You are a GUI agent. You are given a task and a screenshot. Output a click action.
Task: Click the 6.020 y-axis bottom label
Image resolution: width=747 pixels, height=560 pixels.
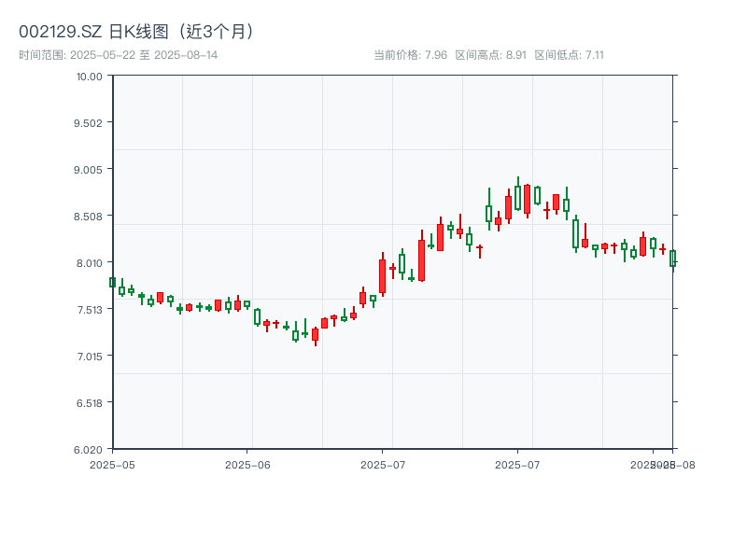coord(89,449)
